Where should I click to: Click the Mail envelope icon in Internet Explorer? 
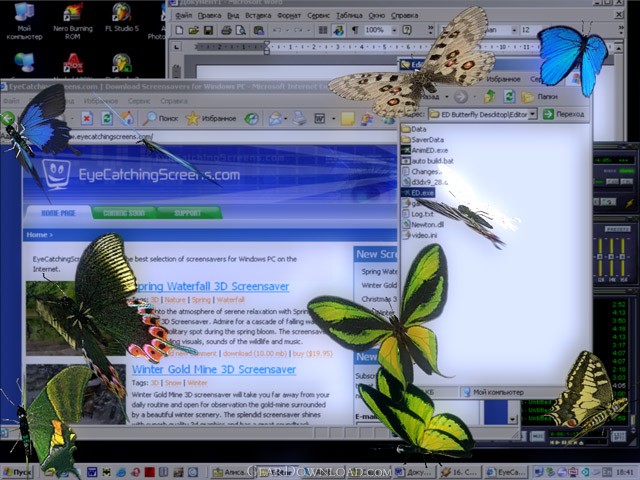[x=275, y=119]
